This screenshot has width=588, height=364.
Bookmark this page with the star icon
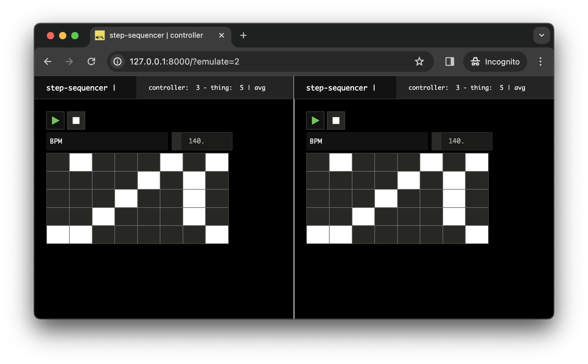pos(419,61)
